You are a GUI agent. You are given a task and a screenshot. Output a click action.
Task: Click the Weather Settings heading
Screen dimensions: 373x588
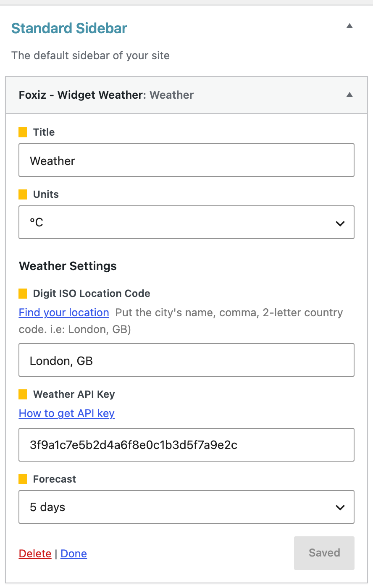coord(68,266)
